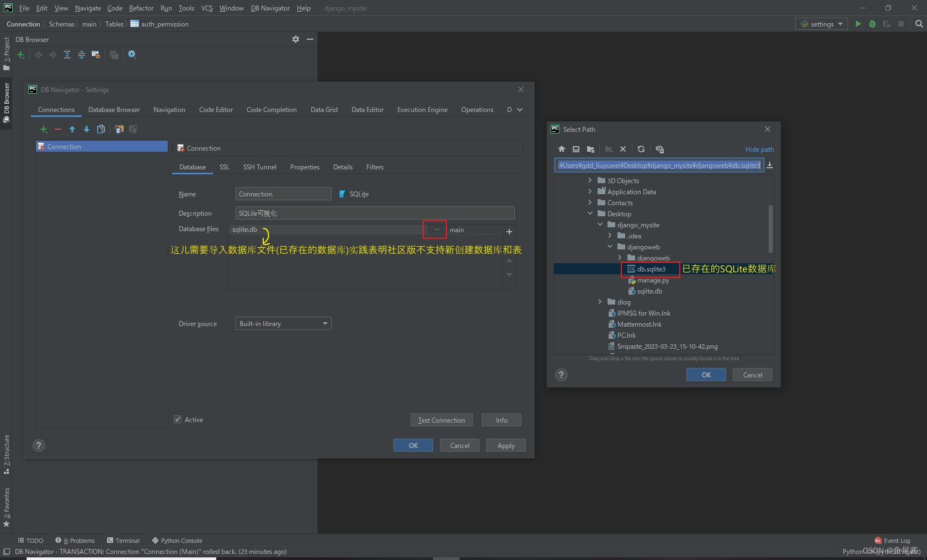Click connection Name input field

pos(283,194)
